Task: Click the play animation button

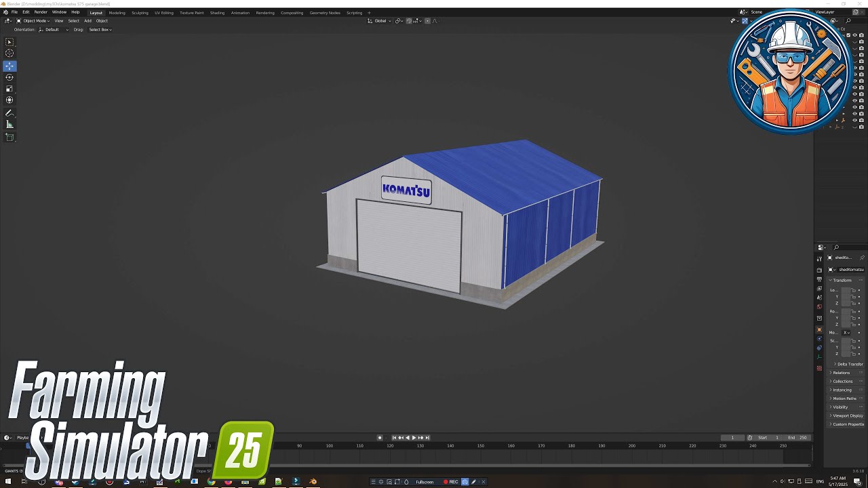Action: coord(414,438)
